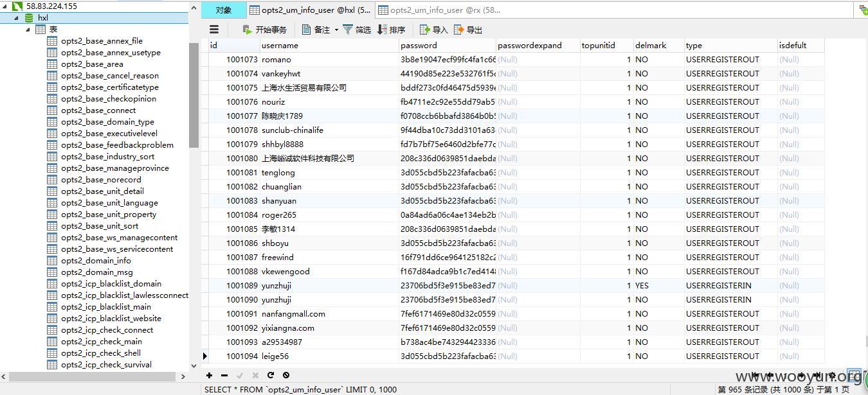
Task: Add a new record with the plus icon
Action: pos(209,375)
